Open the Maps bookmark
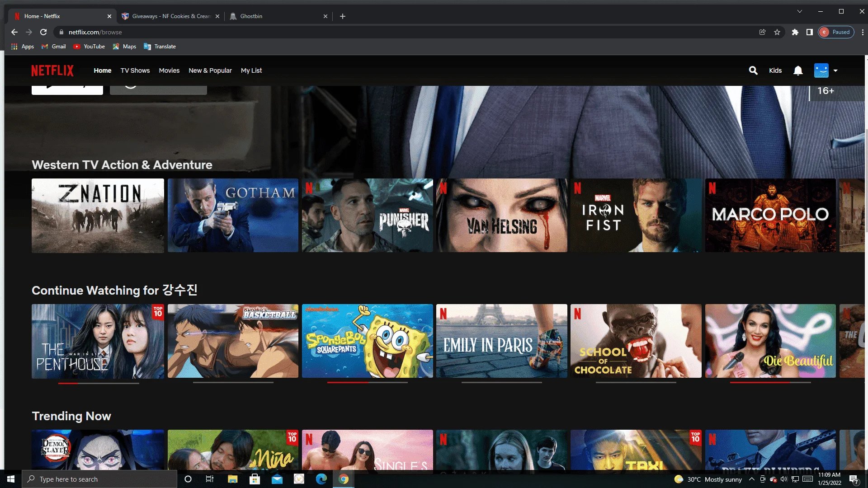 tap(124, 47)
